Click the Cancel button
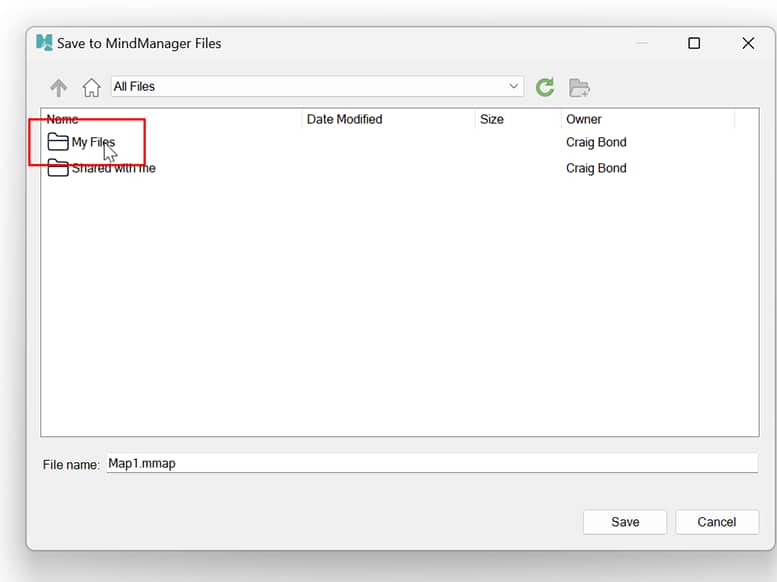This screenshot has height=582, width=777. point(717,522)
